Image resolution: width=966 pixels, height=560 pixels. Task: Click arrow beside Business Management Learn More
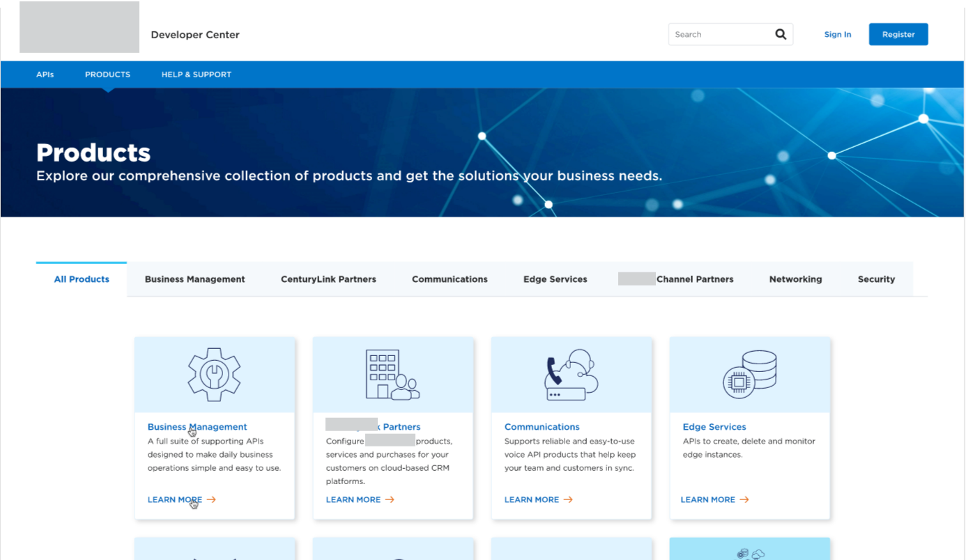pyautogui.click(x=211, y=499)
